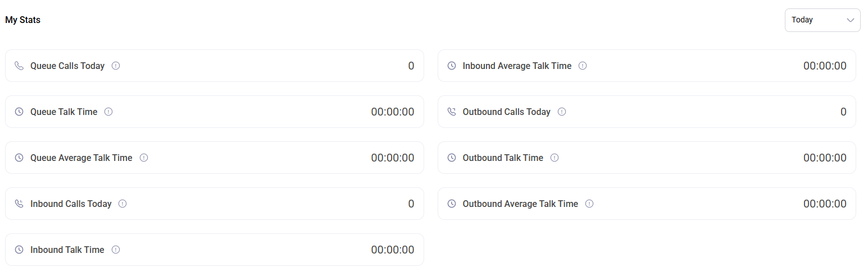Click info icon beside Inbound Talk Time
Viewport: 868px width, 272px height.
[116, 250]
